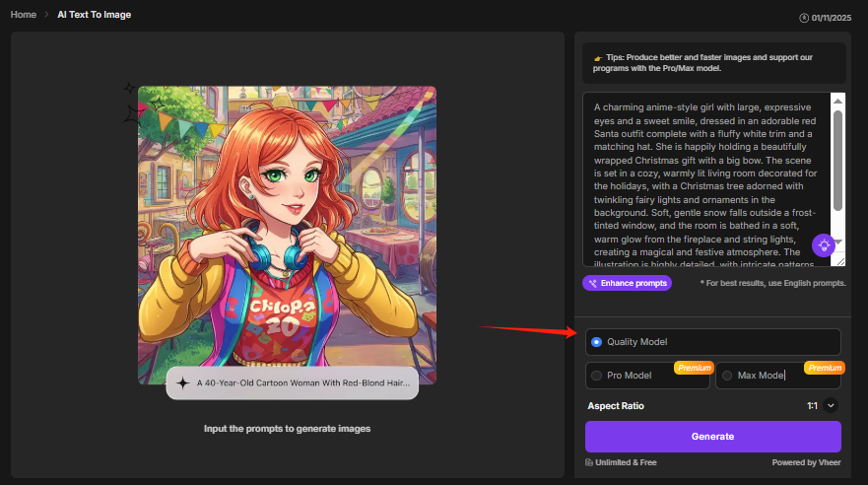Open the 1:1 aspect ratio value selector
The image size is (868, 485).
point(812,405)
